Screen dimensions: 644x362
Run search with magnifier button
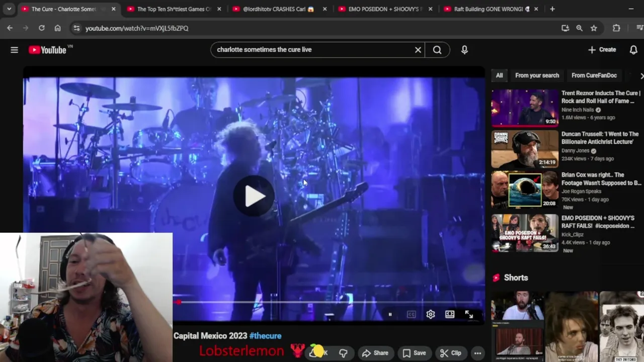point(437,50)
